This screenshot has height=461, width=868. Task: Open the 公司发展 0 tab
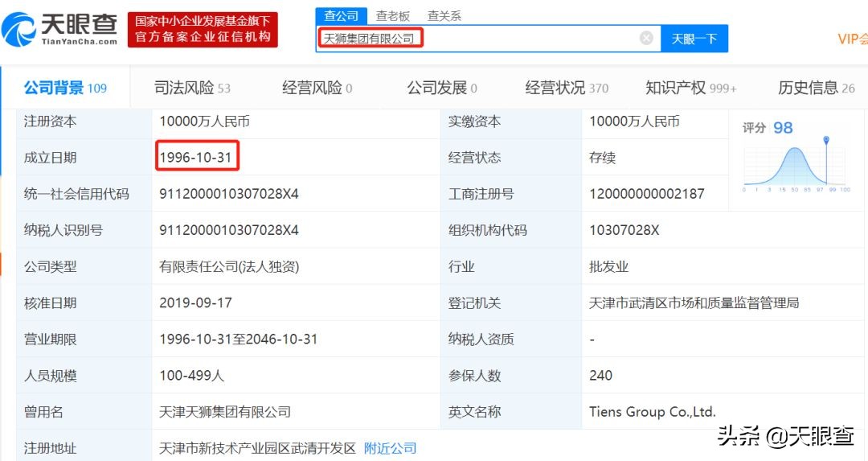[442, 88]
